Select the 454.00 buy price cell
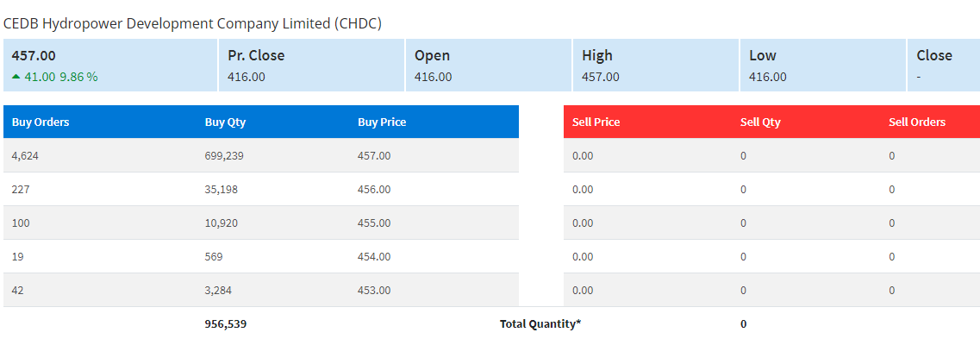This screenshot has height=345, width=980. (374, 257)
